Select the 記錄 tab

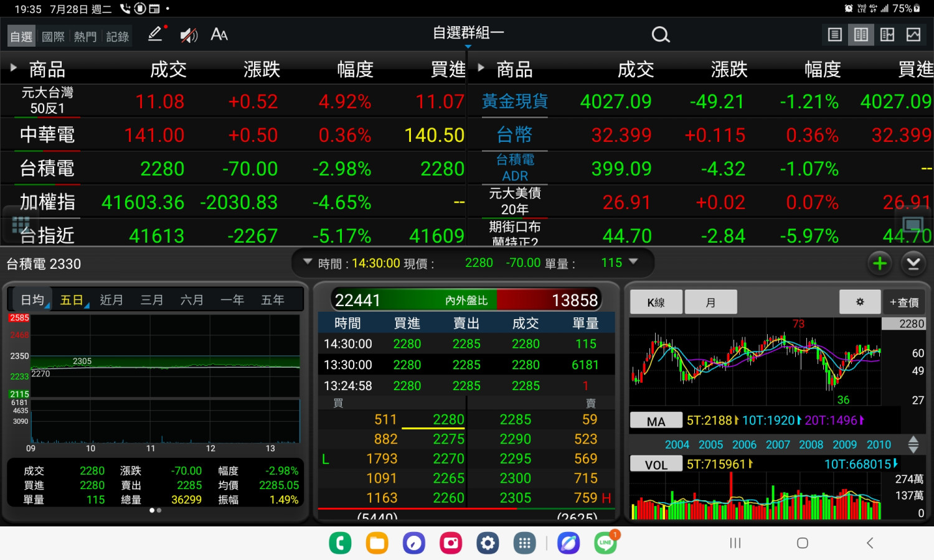click(x=118, y=37)
